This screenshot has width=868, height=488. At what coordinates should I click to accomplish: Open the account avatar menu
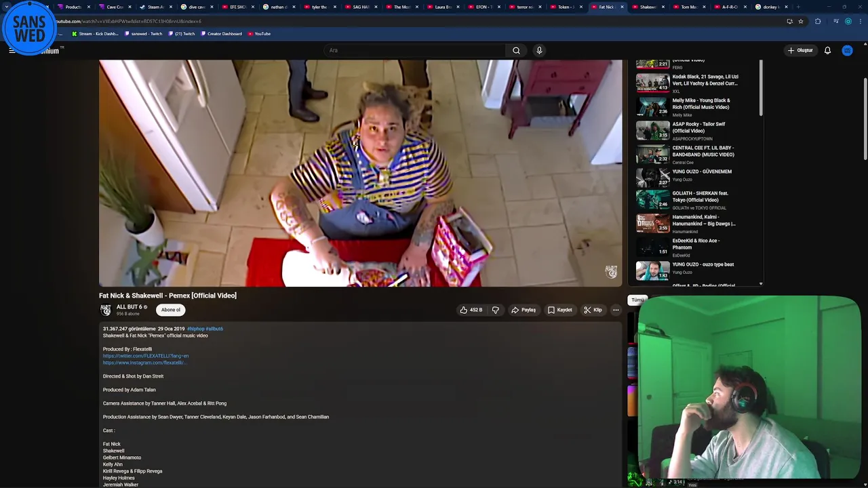847,50
